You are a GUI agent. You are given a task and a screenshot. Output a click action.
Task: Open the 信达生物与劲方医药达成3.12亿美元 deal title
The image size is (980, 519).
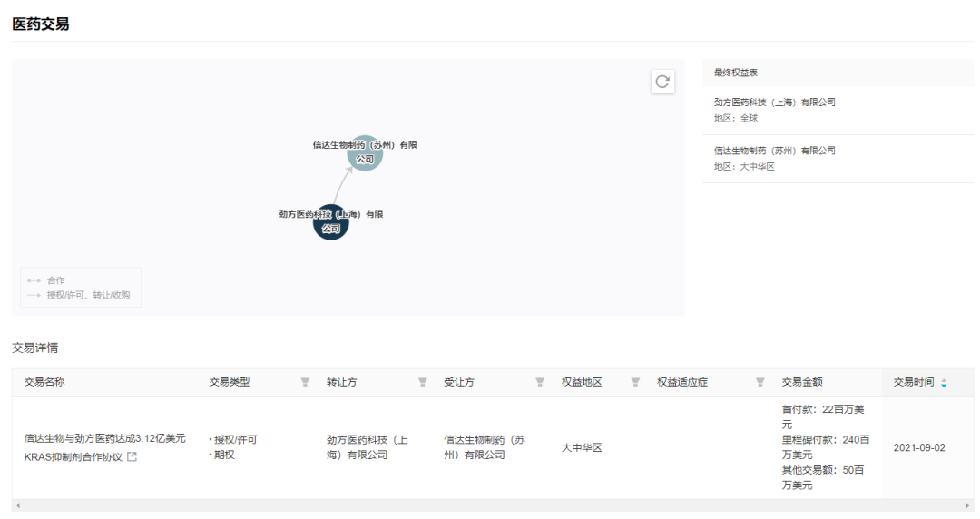coord(105,438)
